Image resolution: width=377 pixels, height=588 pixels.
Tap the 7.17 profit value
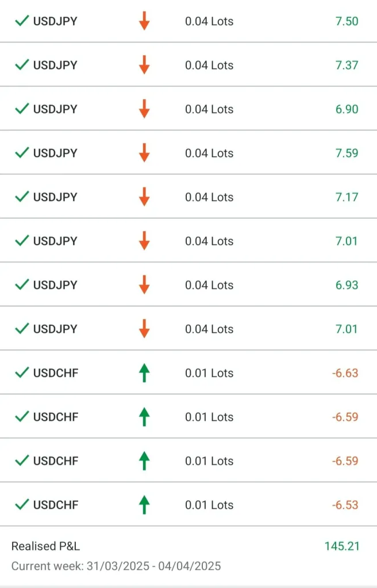(x=347, y=197)
